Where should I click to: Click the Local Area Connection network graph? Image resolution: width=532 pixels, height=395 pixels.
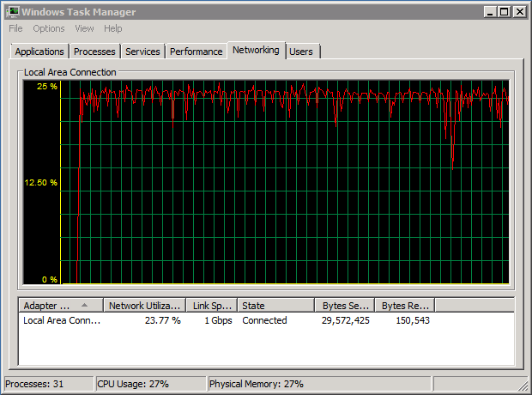(285, 183)
